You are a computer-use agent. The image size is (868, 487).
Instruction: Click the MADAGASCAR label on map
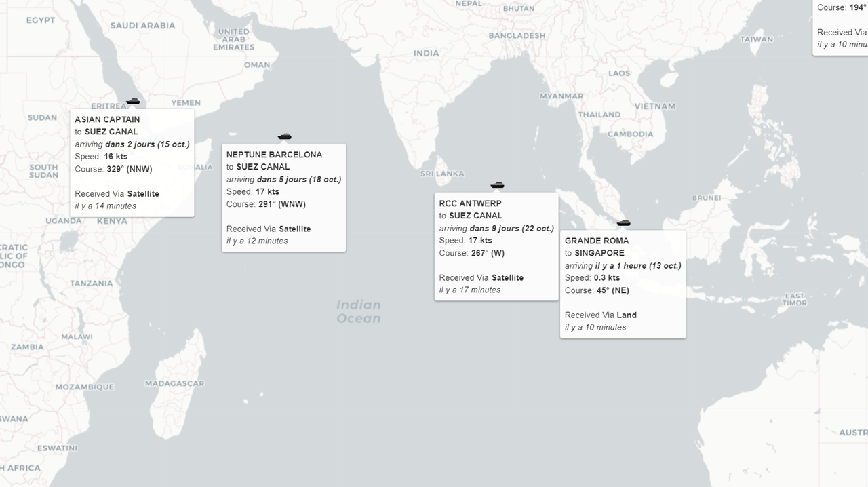(x=174, y=383)
